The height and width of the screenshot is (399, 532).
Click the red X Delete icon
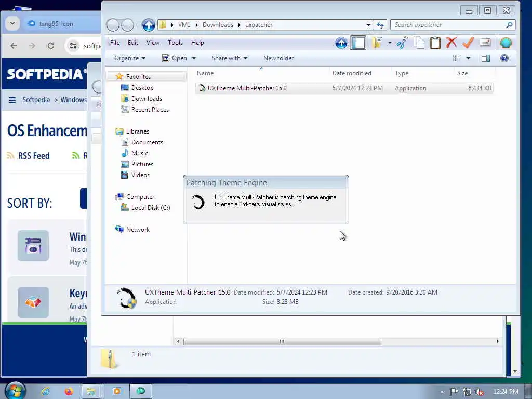451,43
